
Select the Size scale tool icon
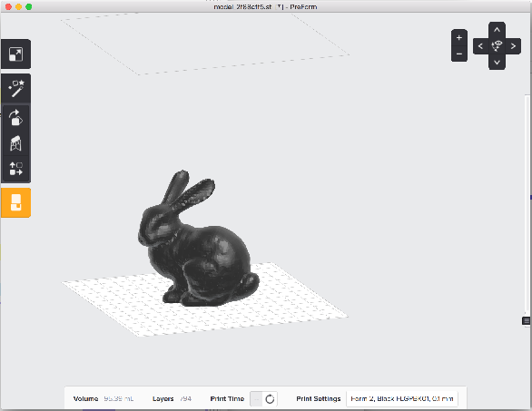point(15,54)
